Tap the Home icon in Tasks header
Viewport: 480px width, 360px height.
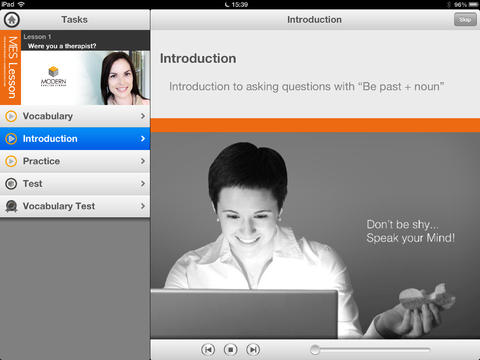coord(12,20)
